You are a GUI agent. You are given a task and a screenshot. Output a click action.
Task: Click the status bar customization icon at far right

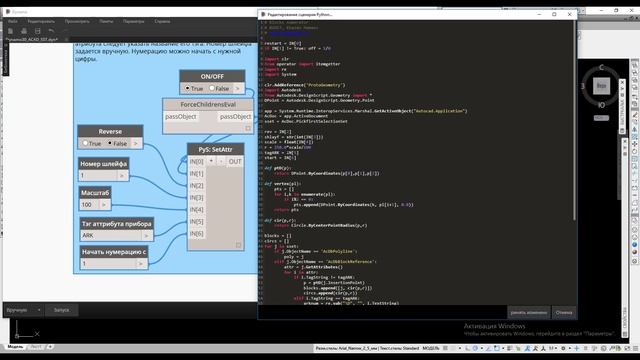[635, 348]
